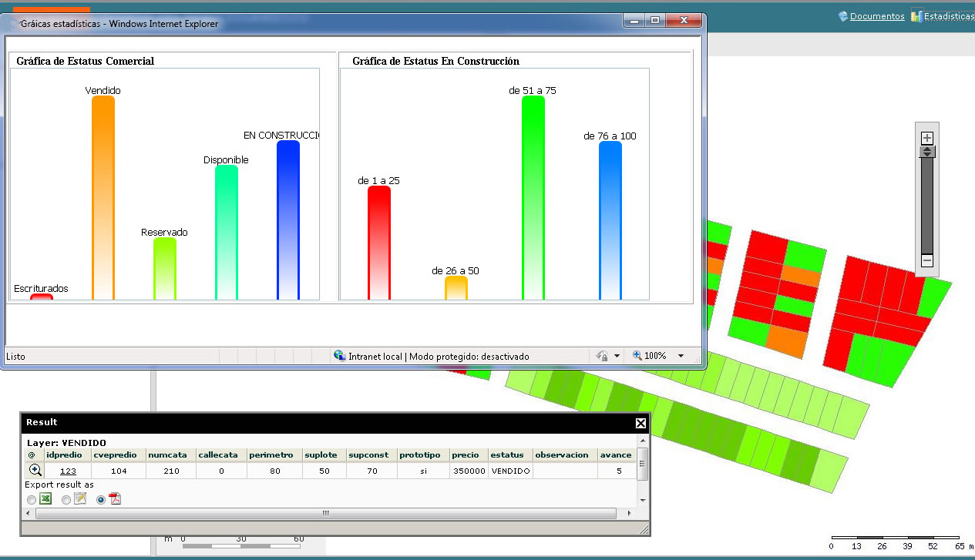Click the Result table scroll down arrow
The width and height of the screenshot is (975, 560).
(x=643, y=500)
